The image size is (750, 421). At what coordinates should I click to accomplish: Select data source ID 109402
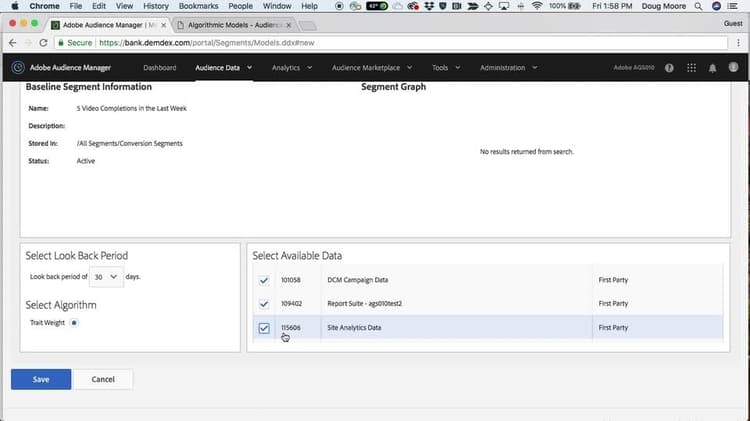(x=291, y=304)
